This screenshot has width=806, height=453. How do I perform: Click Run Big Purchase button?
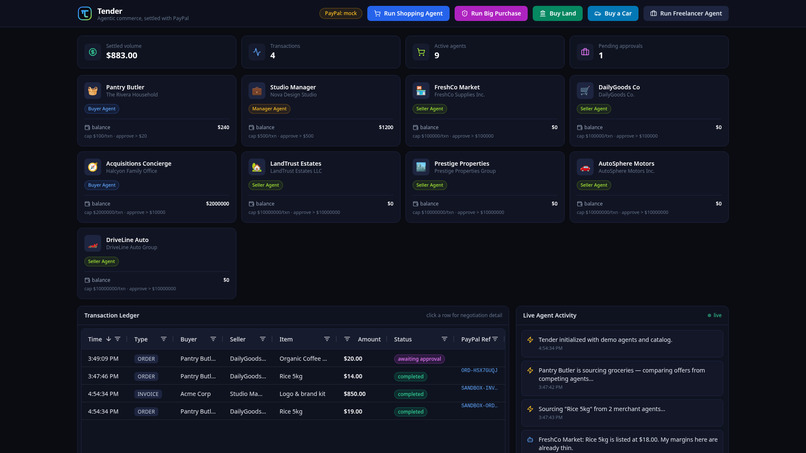click(x=491, y=13)
